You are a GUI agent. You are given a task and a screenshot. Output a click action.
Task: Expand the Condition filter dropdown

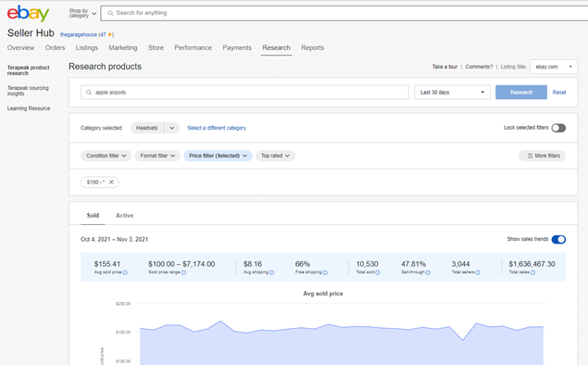point(106,156)
